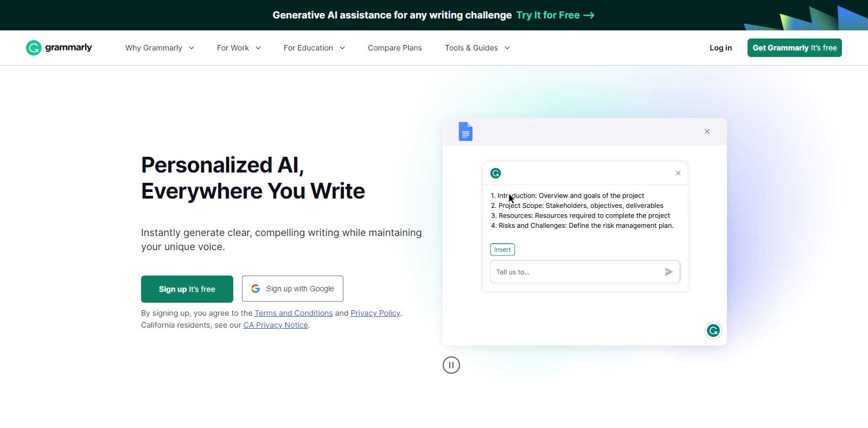Screen dimensions: 868x428
Task: Click the '2. Project Scope' outline line
Action: coord(577,206)
